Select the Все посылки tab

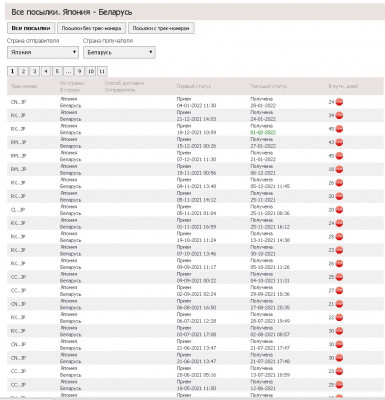coord(31,28)
